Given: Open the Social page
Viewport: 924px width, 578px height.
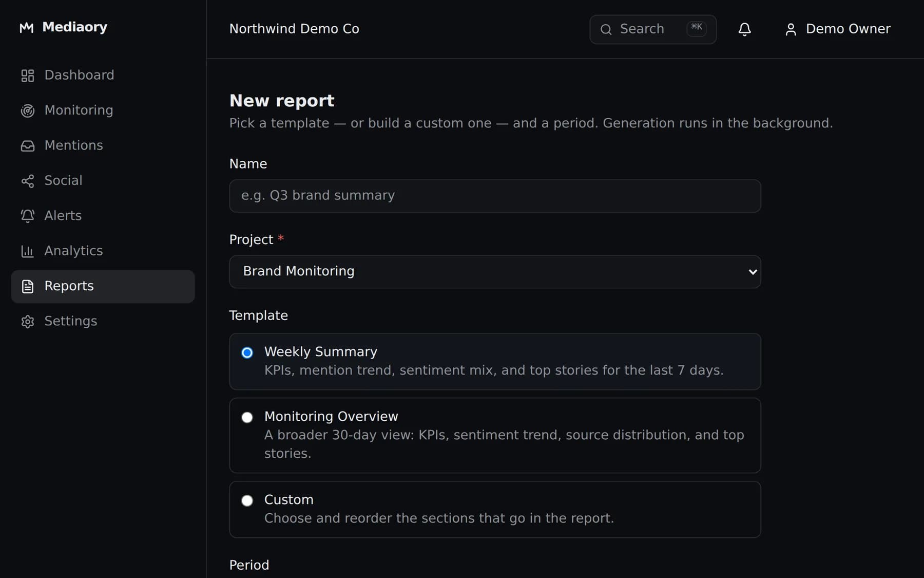Looking at the screenshot, I should click(103, 181).
